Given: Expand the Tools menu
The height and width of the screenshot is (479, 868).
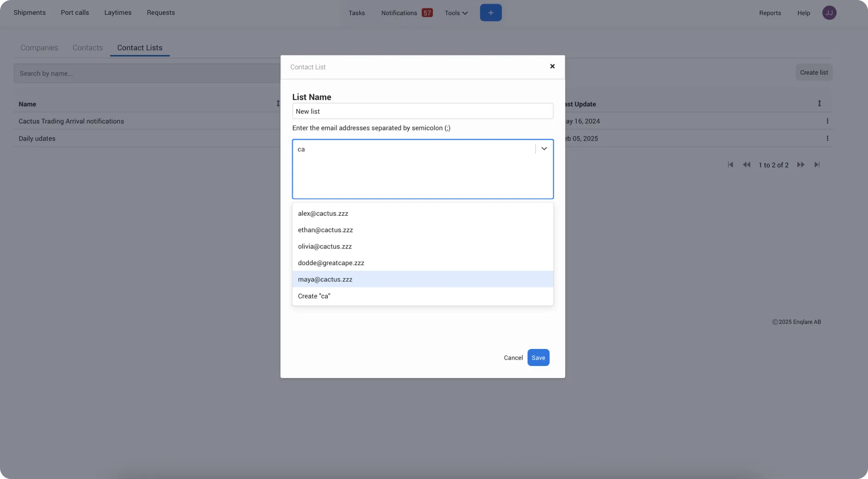Looking at the screenshot, I should 456,13.
